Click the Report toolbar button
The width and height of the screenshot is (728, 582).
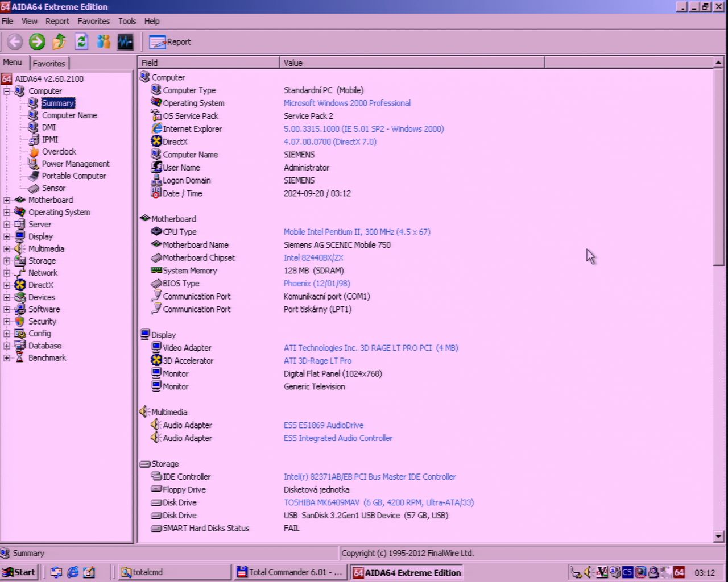pyautogui.click(x=170, y=41)
